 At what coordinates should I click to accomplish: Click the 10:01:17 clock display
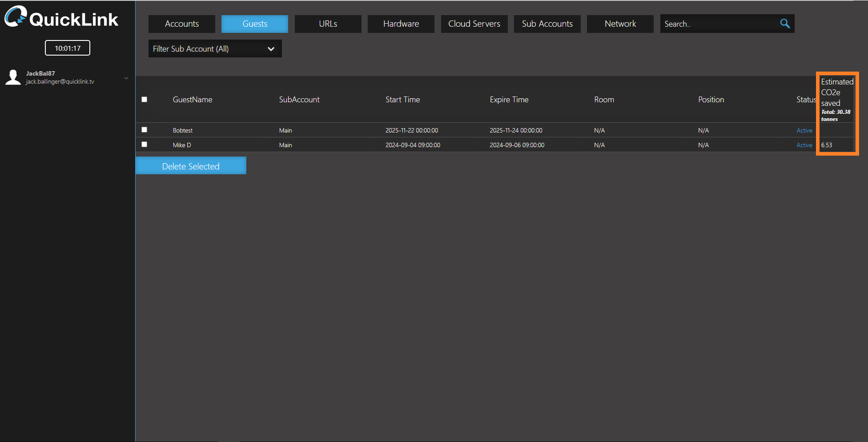68,48
